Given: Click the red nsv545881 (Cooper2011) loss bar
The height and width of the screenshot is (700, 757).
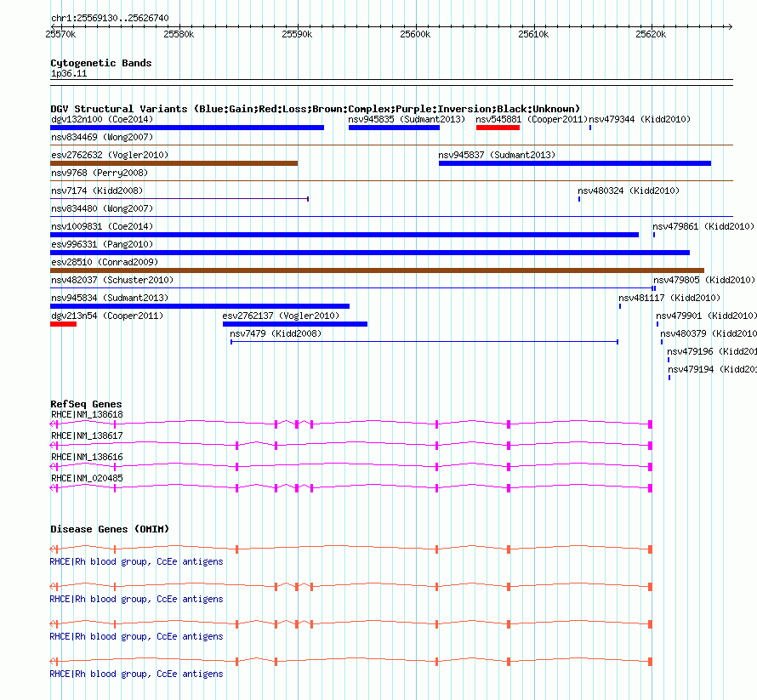Looking at the screenshot, I should point(498,128).
